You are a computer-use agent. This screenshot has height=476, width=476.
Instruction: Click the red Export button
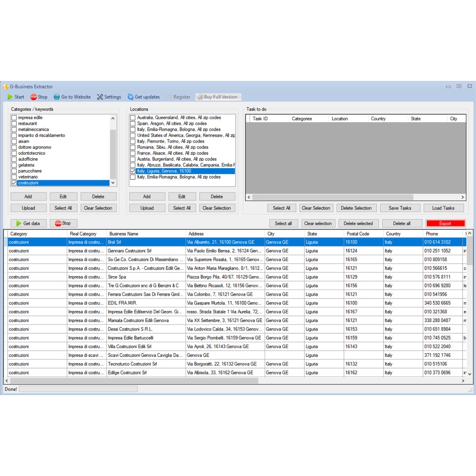point(445,224)
